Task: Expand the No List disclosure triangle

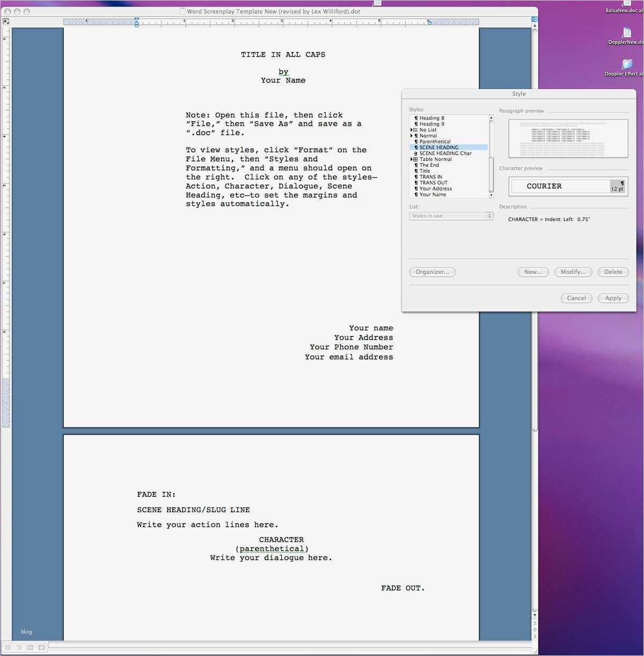Action: tap(411, 130)
